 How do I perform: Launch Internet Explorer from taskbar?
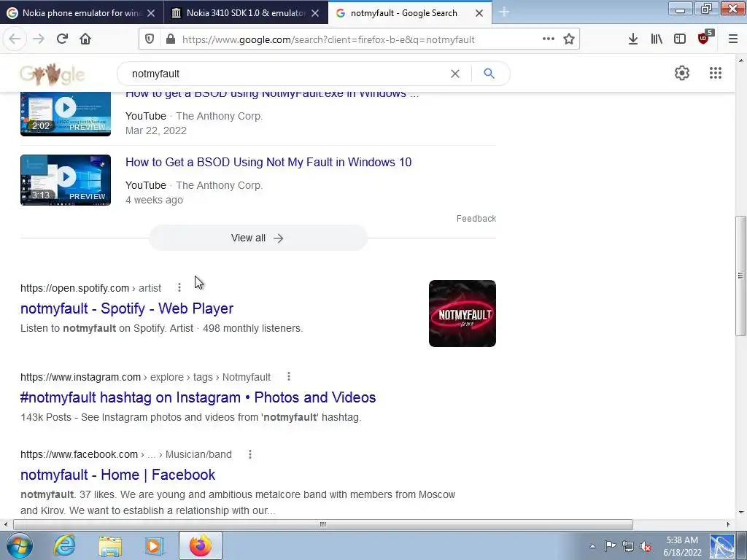[64, 545]
